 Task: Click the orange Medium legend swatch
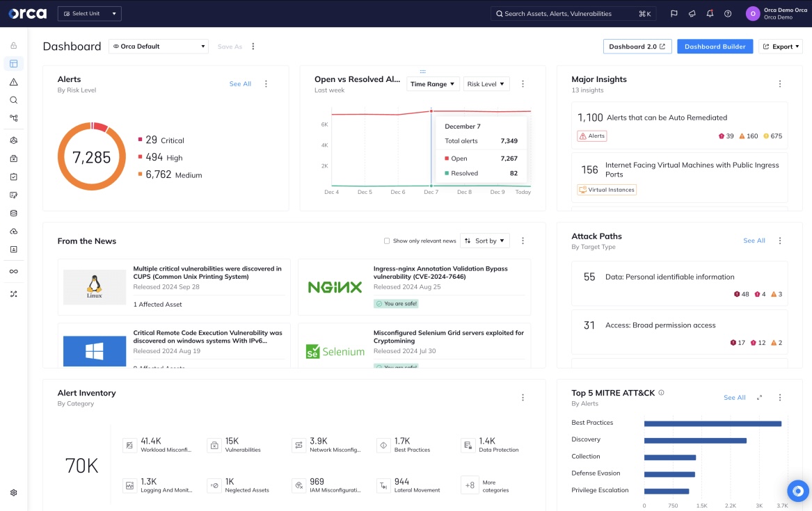pyautogui.click(x=140, y=175)
